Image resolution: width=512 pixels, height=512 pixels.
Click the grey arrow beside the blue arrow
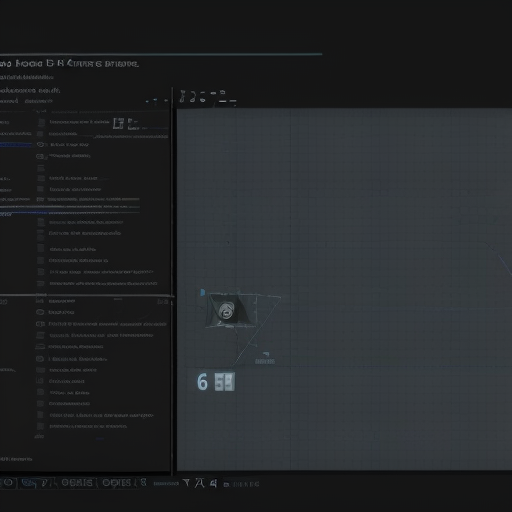pos(166,100)
